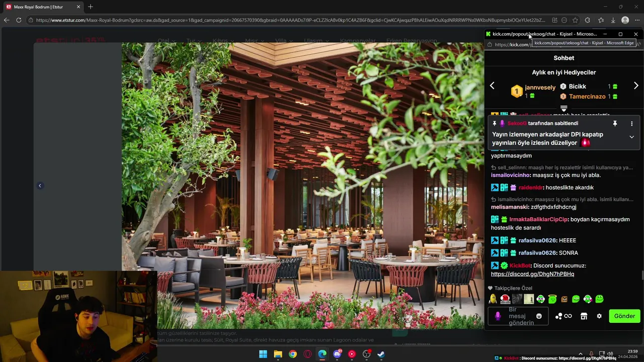Click username KickBot in chat

click(520, 265)
